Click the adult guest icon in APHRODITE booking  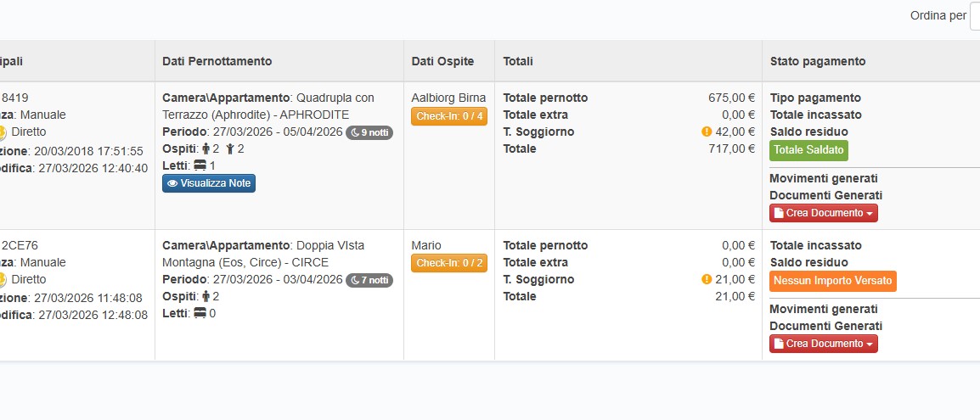[206, 149]
